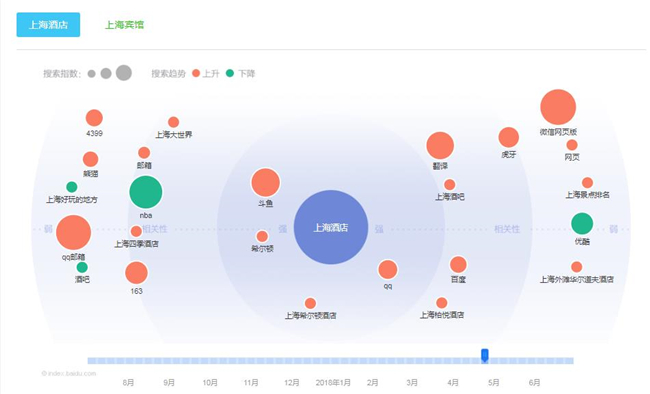Select the green 优酷 bubble
This screenshot has width=650, height=394.
click(x=582, y=224)
